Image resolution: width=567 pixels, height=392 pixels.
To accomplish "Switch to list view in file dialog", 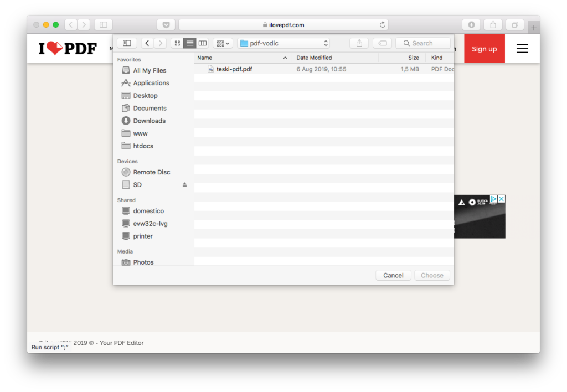I will click(x=190, y=43).
